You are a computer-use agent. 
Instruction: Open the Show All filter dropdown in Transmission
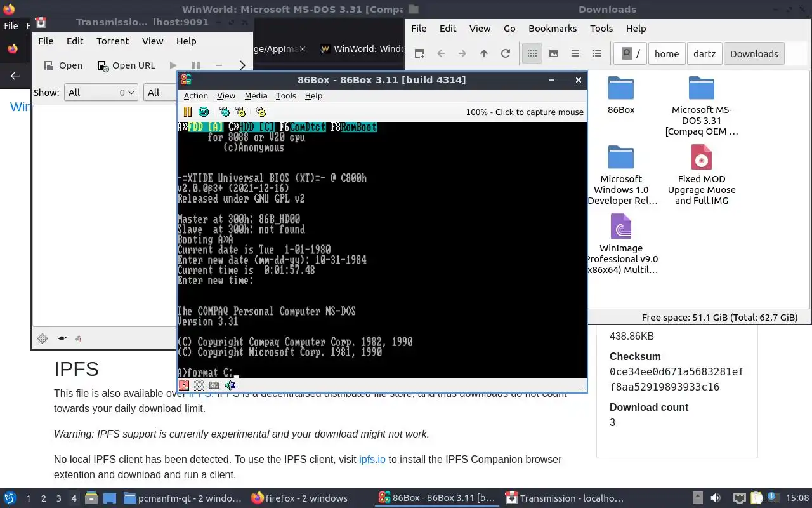tap(101, 93)
